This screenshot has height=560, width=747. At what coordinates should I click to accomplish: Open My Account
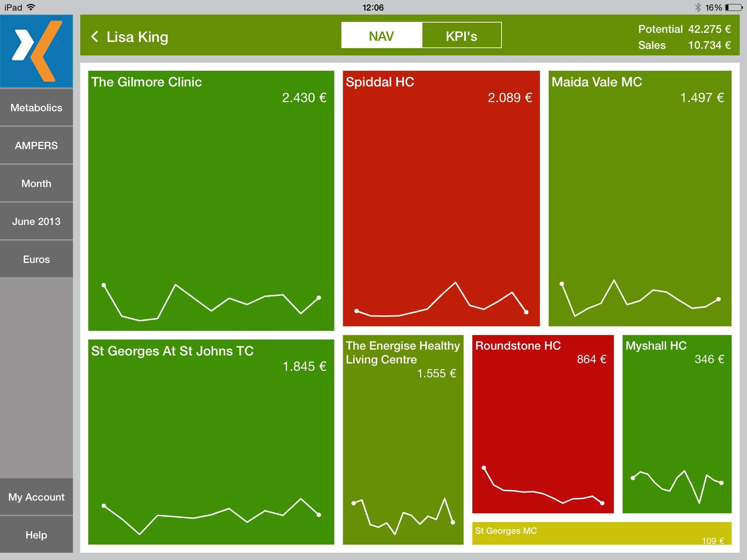pyautogui.click(x=36, y=497)
